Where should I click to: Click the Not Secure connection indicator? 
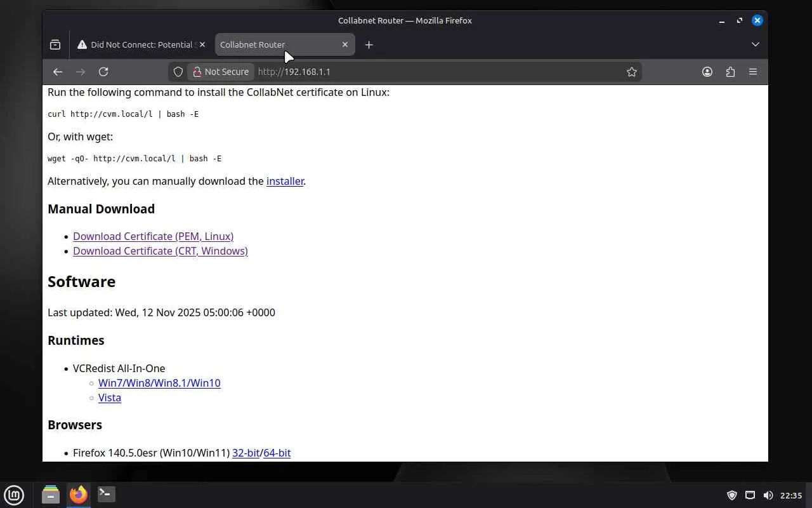(x=221, y=72)
